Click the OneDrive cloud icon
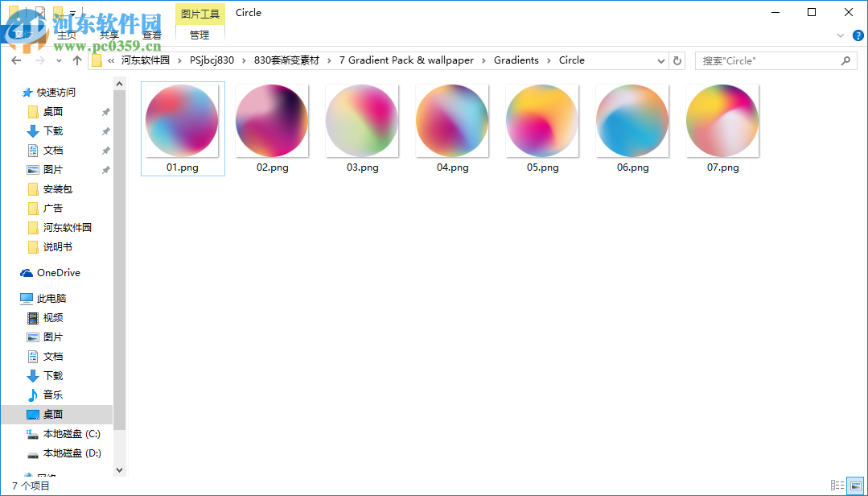 (26, 273)
